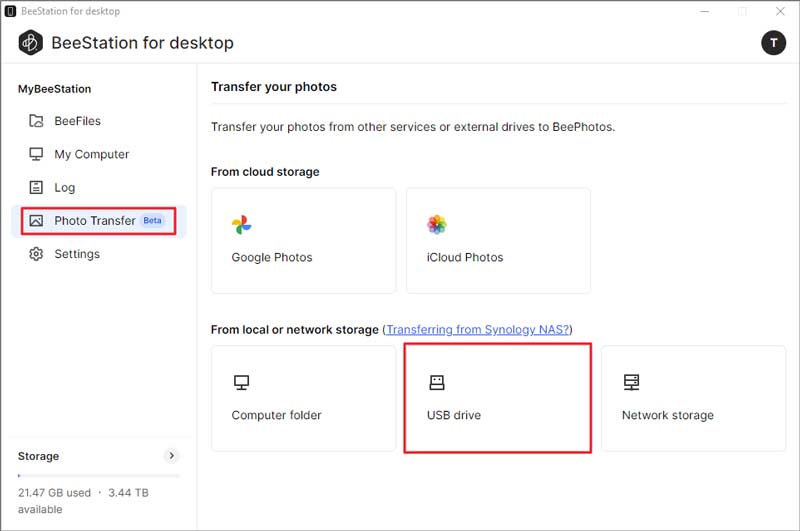
Task: Click the USB drive icon
Action: coord(437,382)
